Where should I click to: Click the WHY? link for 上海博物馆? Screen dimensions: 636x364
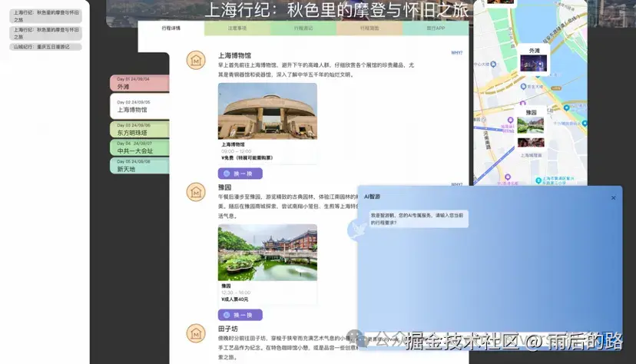(x=457, y=53)
